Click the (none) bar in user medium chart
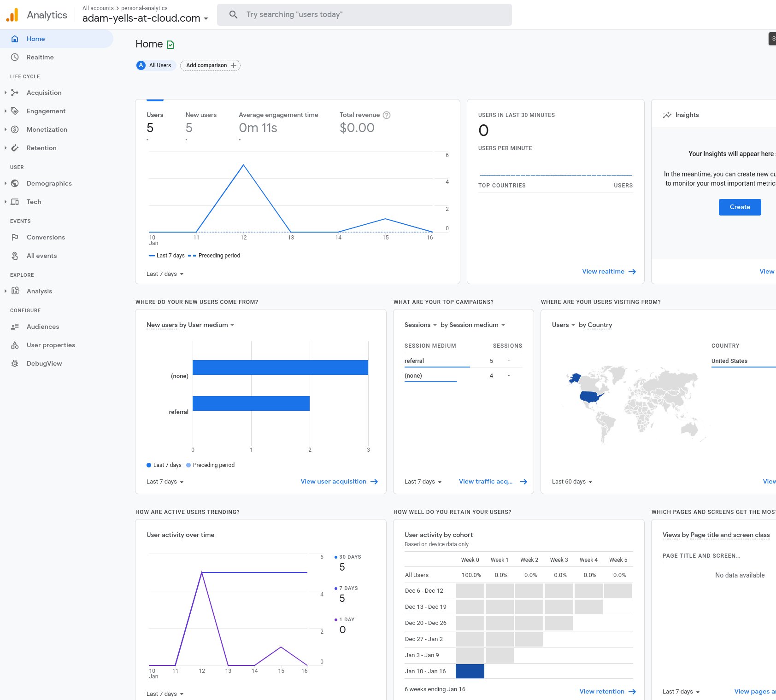 [x=280, y=367]
